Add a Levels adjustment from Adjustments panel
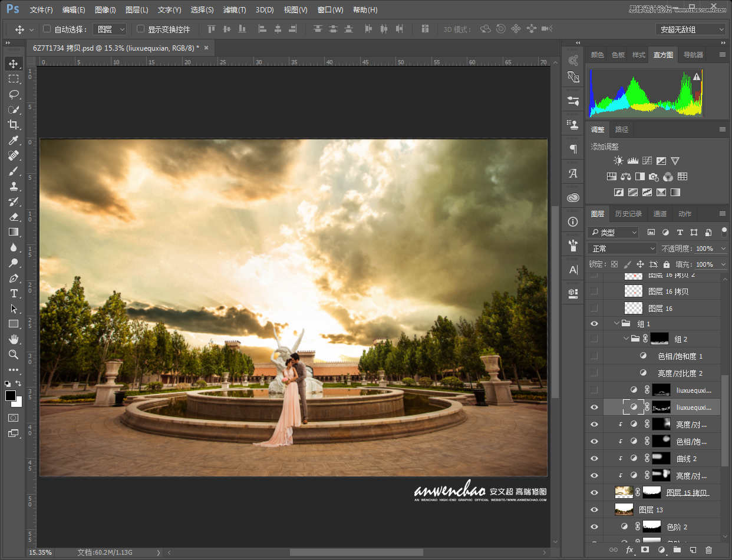This screenshot has height=560, width=732. click(632, 161)
